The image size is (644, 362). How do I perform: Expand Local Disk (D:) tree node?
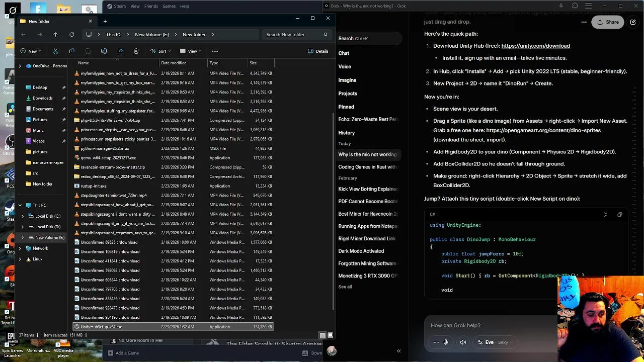pyautogui.click(x=23, y=227)
